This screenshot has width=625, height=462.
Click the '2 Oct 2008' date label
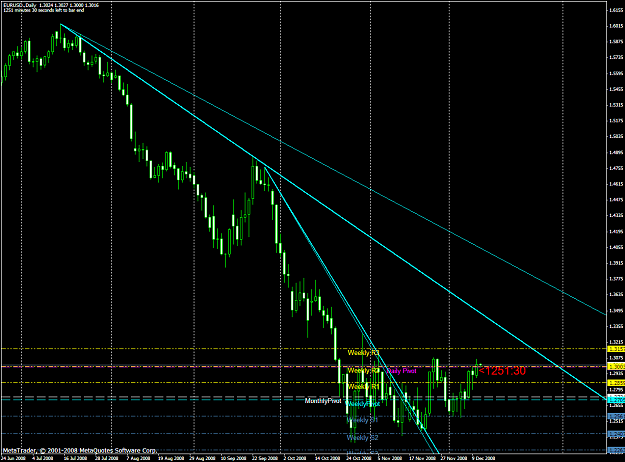pos(295,458)
